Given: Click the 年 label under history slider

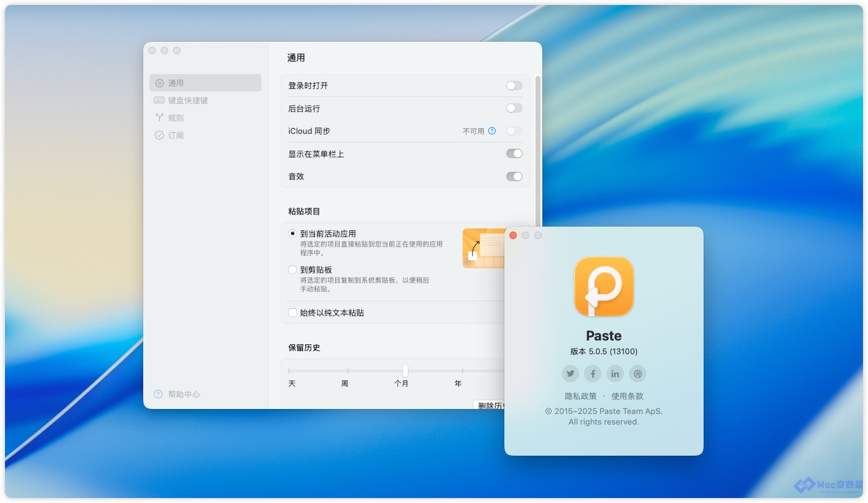Looking at the screenshot, I should (x=458, y=383).
